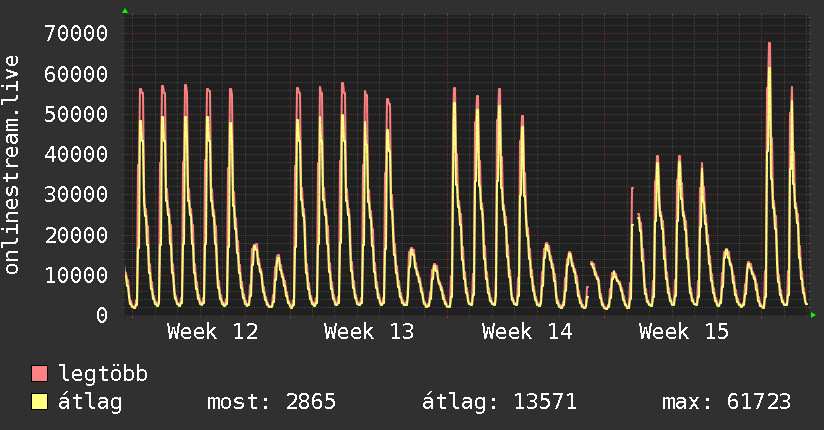Select the Week 14 axis label
The width and height of the screenshot is (824, 430).
[x=527, y=332]
